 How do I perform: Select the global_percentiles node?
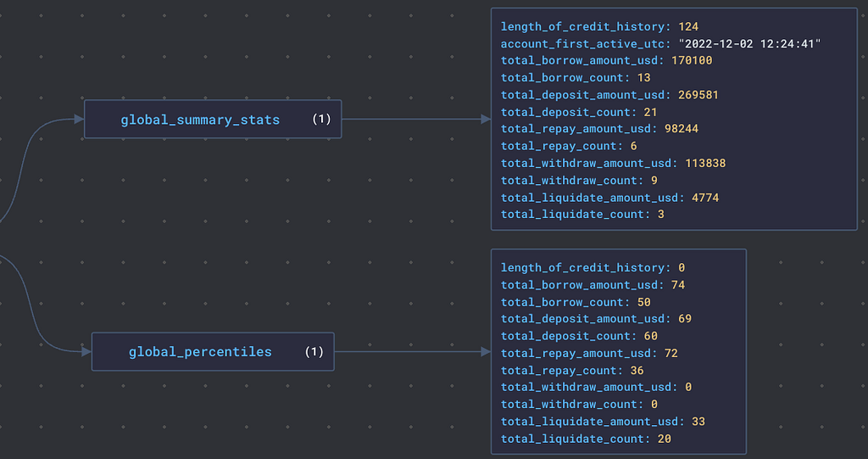click(213, 351)
